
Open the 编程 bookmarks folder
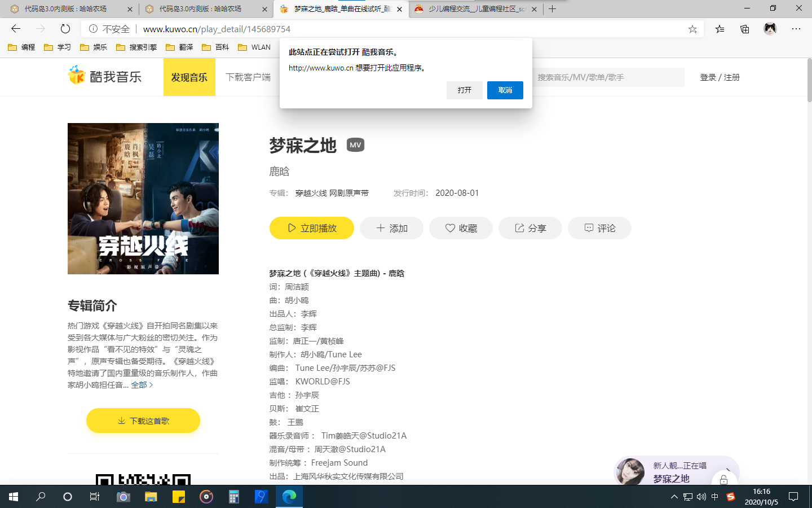click(21, 47)
